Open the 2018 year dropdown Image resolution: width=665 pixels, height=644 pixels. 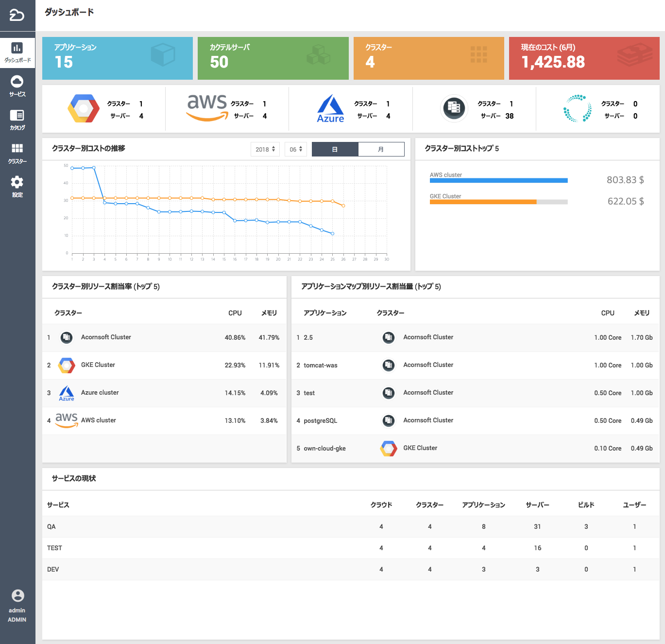pos(265,149)
